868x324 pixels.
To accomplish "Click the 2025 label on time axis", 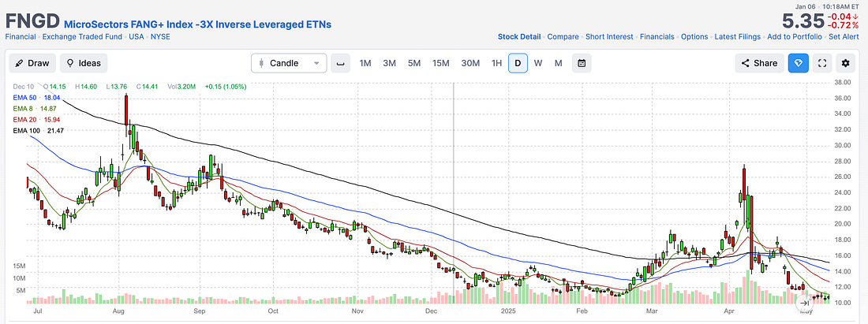I will click(507, 311).
